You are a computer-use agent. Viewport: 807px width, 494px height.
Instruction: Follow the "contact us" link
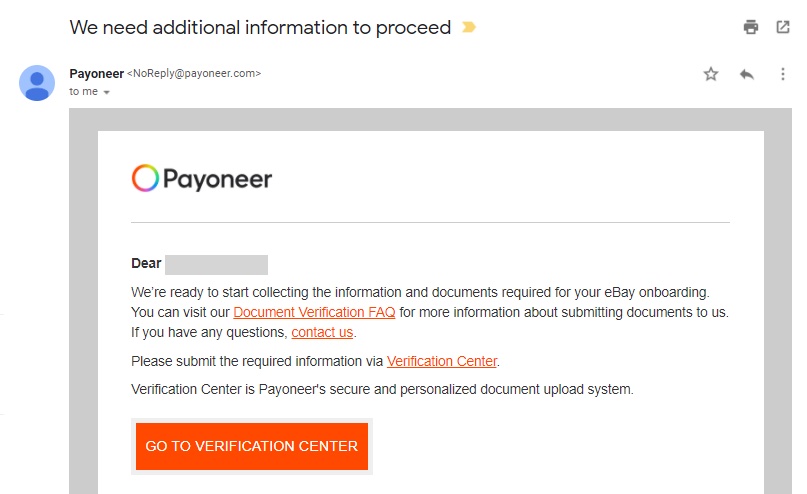point(322,332)
